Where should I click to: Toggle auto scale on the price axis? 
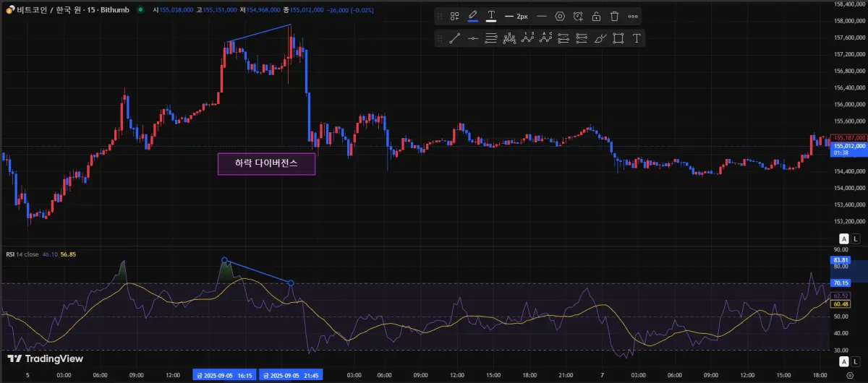pyautogui.click(x=843, y=238)
